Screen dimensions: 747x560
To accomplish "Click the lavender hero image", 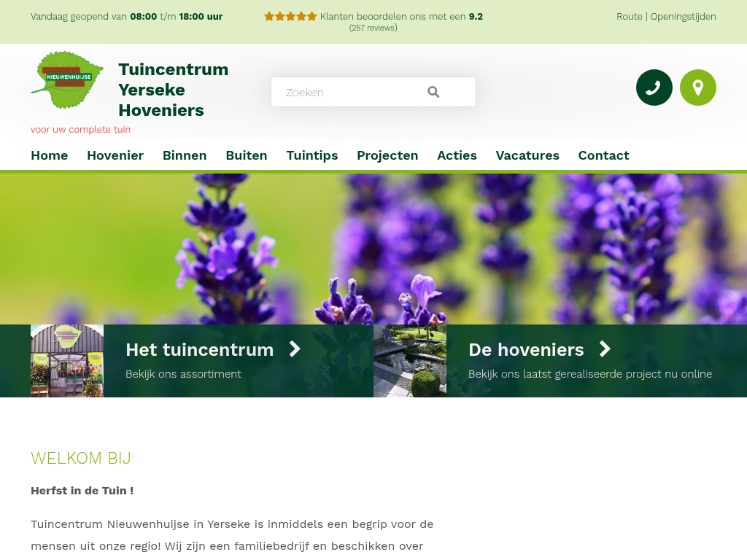I will (373, 249).
